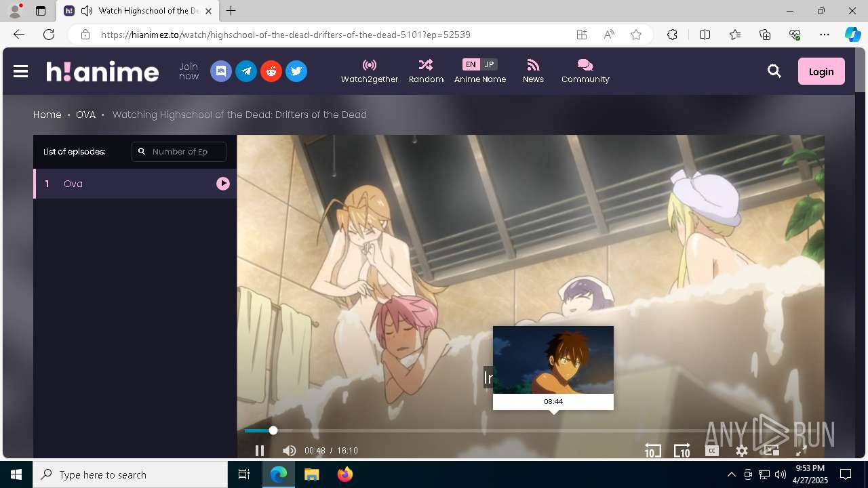
Task: Open the site search
Action: pyautogui.click(x=774, y=71)
